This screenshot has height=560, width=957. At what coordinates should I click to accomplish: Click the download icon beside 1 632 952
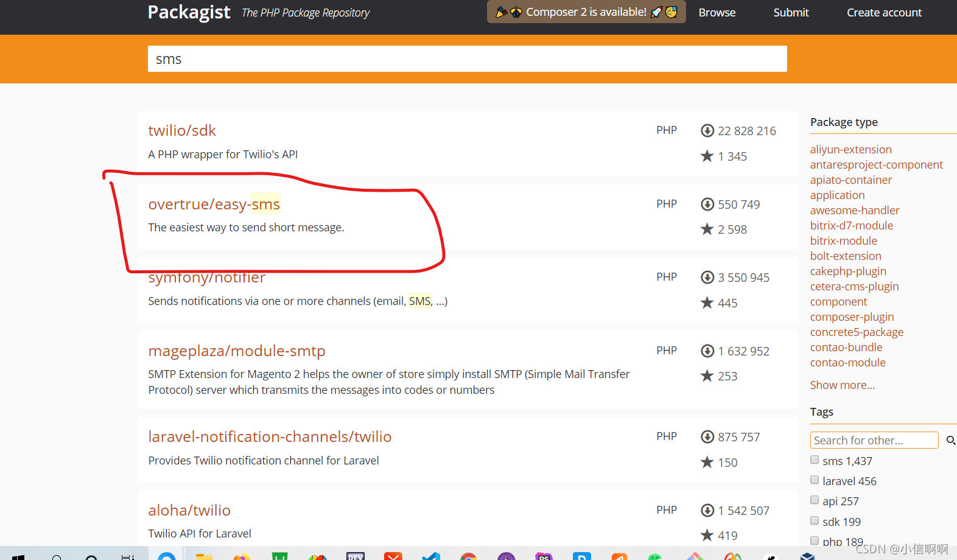click(707, 351)
